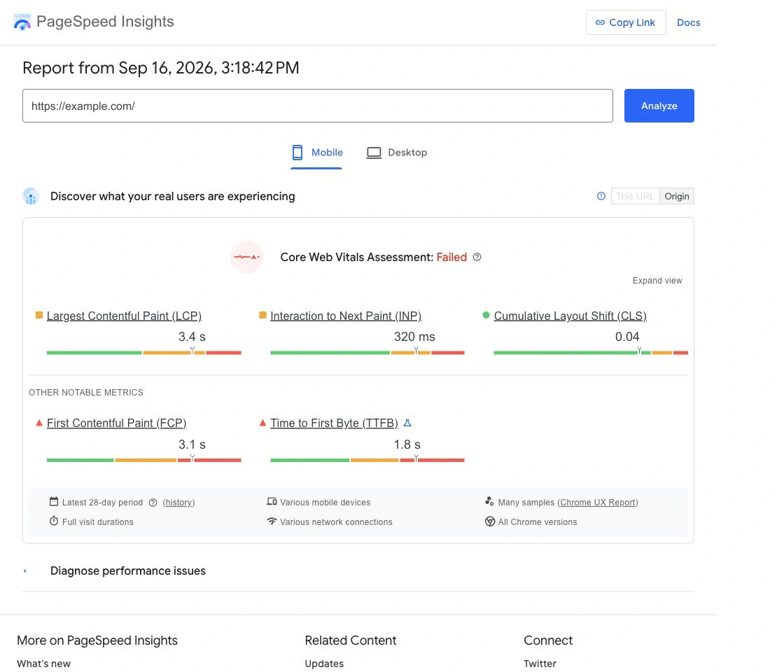Open Time to First Byte (TTFB) link
The height and width of the screenshot is (672, 784).
pos(334,423)
